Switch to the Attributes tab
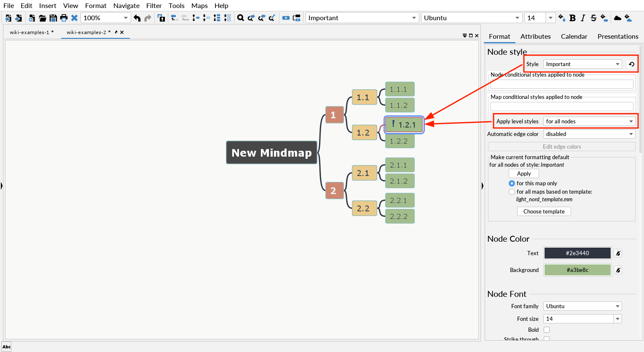Screen dimensions: 644x352 (535, 37)
